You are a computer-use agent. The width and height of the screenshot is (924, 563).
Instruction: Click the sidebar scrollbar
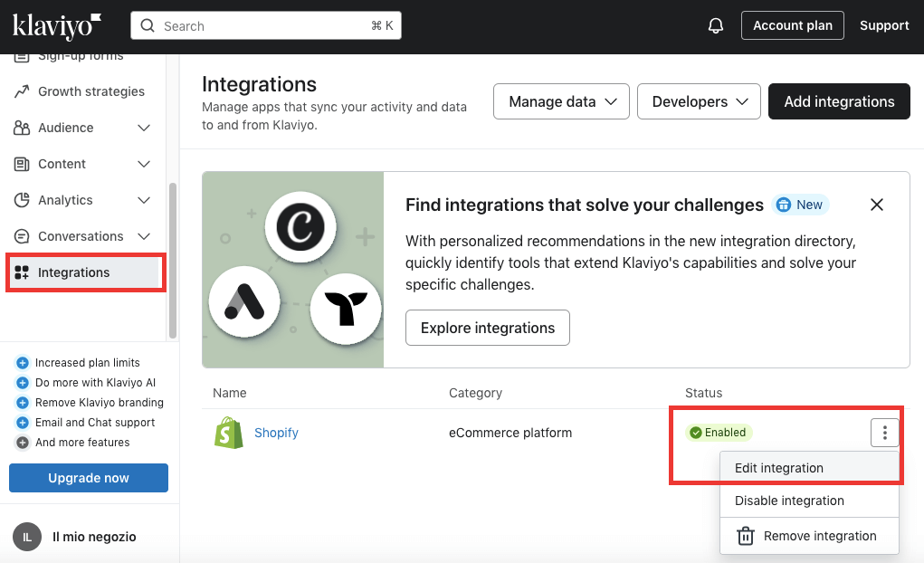173,261
